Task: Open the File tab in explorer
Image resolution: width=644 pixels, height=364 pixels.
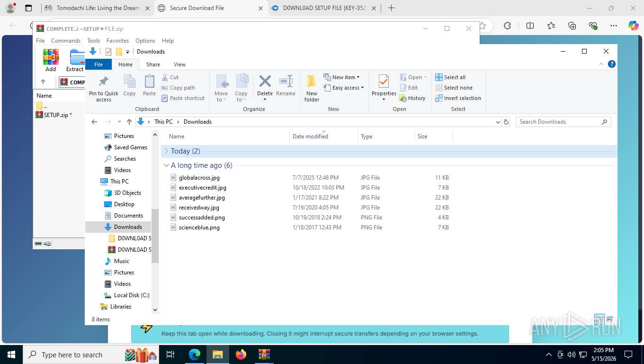Action: pyautogui.click(x=98, y=64)
